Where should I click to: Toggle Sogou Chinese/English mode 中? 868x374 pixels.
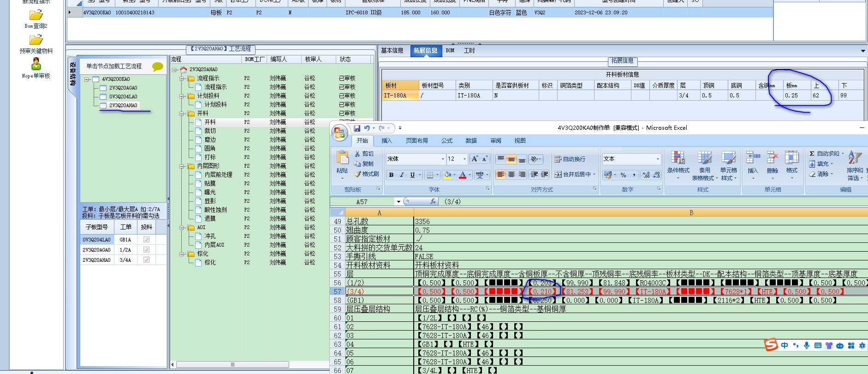pos(785,345)
